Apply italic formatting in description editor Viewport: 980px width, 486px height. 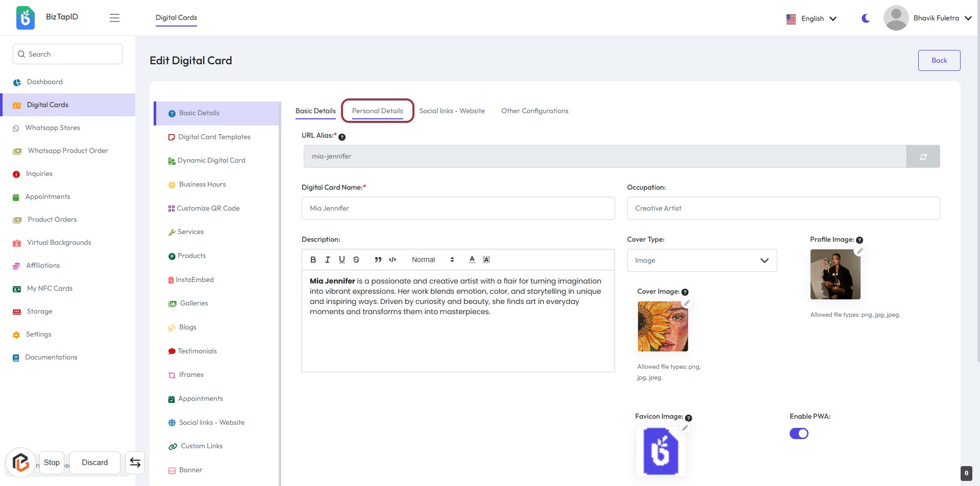click(x=327, y=260)
